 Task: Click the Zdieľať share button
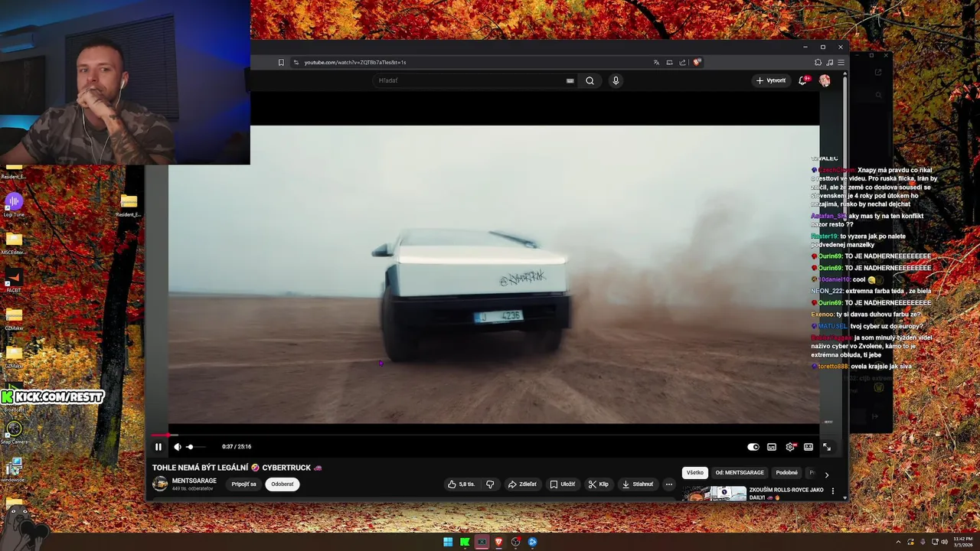tap(522, 484)
